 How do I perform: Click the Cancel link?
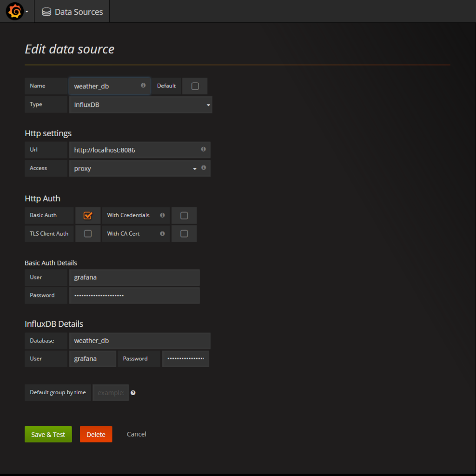(136, 435)
